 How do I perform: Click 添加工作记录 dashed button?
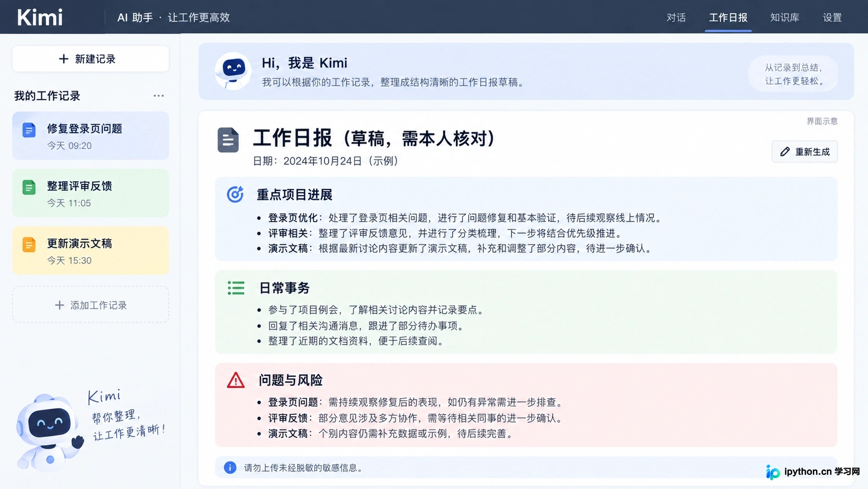90,305
